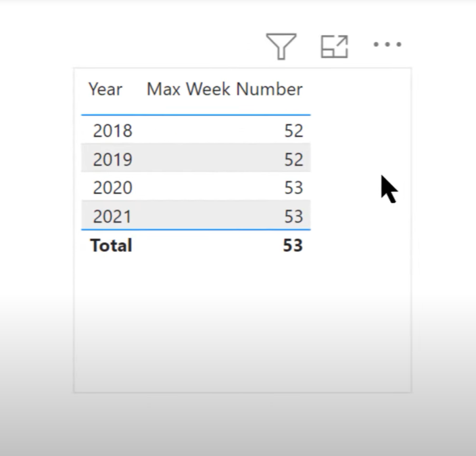
Task: Select the visual's right border edge
Action: 411,230
